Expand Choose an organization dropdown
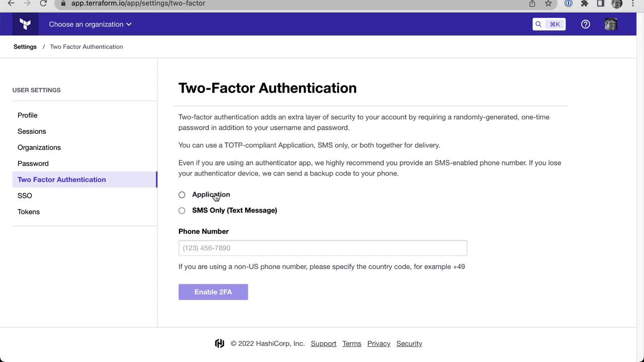This screenshot has height=362, width=644. click(90, 24)
